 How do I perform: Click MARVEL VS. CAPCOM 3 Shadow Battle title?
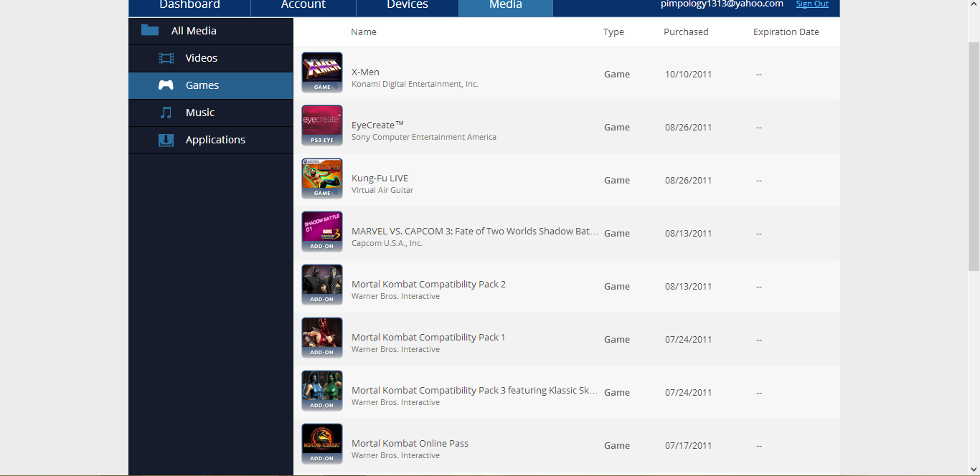pyautogui.click(x=475, y=231)
